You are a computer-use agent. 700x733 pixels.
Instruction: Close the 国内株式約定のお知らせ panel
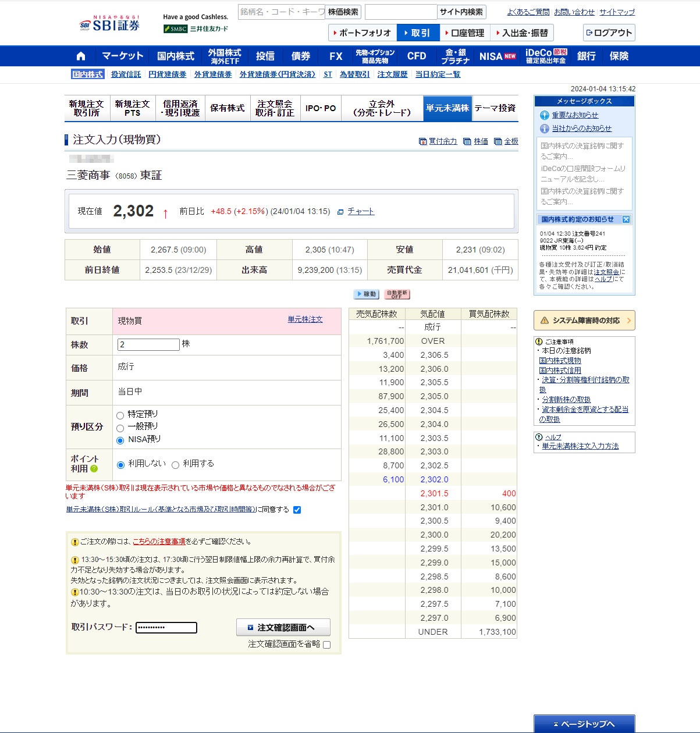point(626,219)
